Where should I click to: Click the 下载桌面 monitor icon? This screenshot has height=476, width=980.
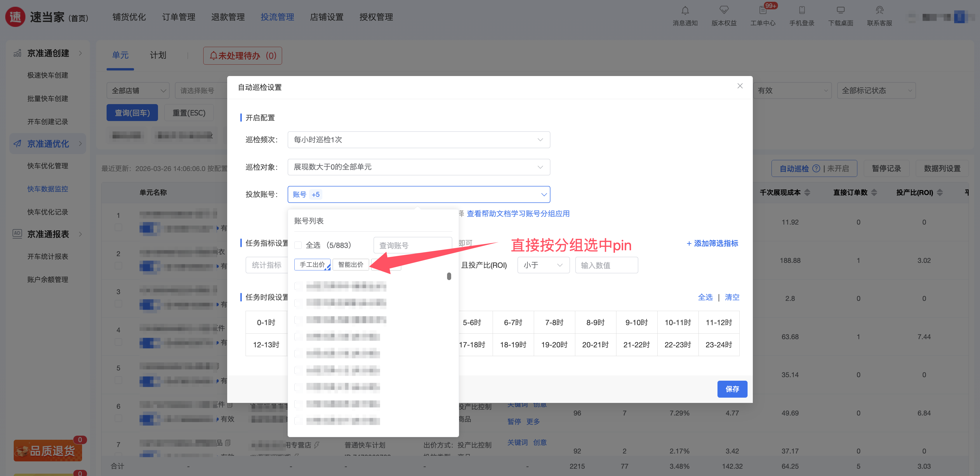(x=840, y=10)
